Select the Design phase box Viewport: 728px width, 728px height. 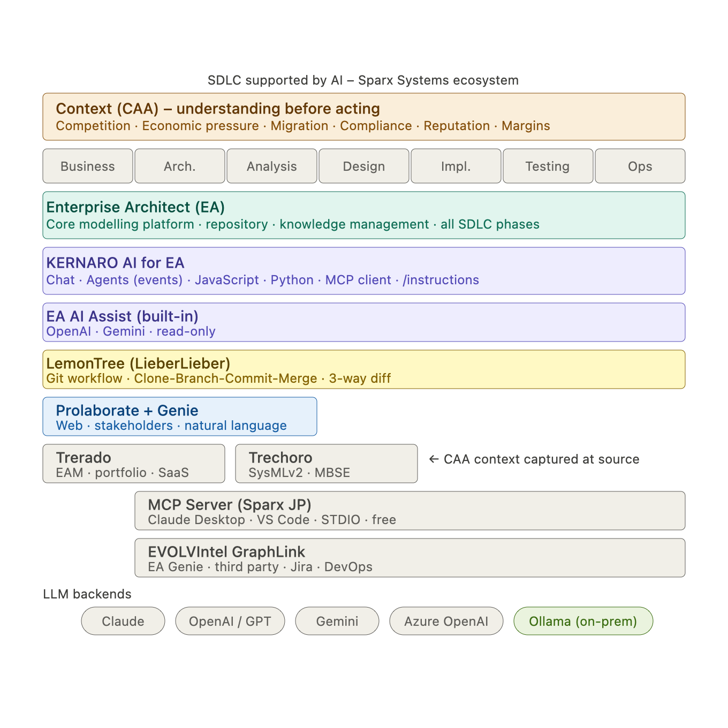pyautogui.click(x=364, y=166)
